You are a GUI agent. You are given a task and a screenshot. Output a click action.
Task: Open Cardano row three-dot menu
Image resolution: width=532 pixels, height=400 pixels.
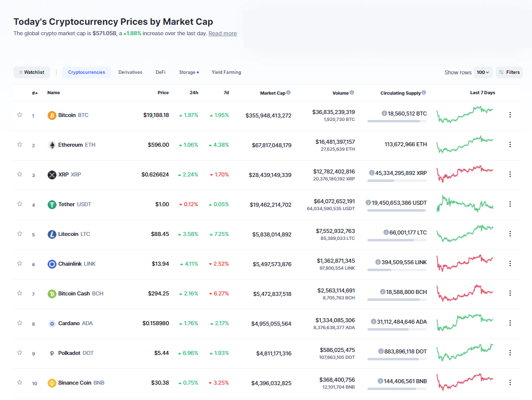(x=510, y=323)
